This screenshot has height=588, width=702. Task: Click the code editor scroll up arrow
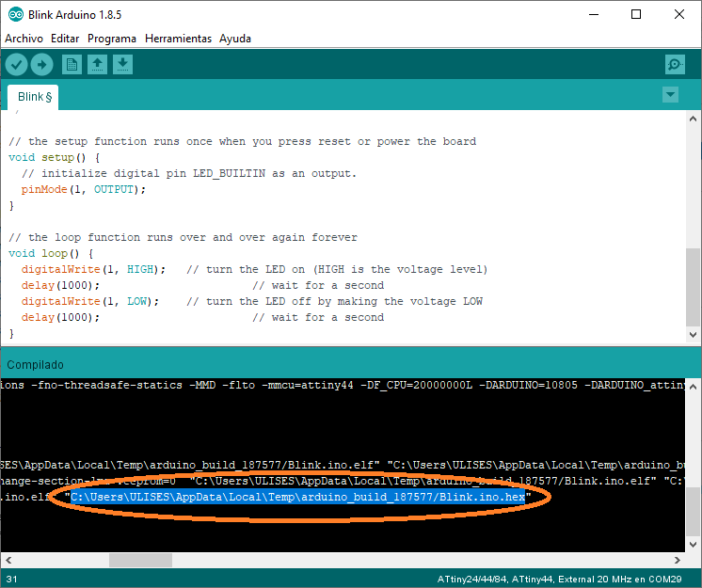point(693,119)
